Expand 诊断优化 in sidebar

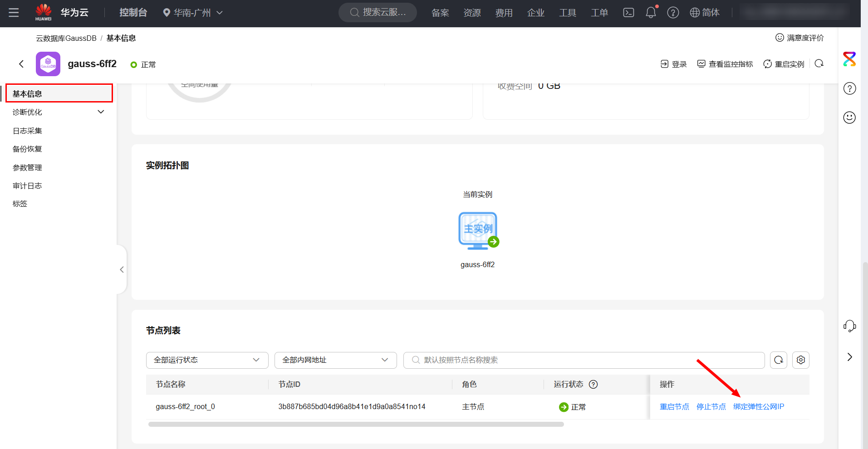(59, 112)
